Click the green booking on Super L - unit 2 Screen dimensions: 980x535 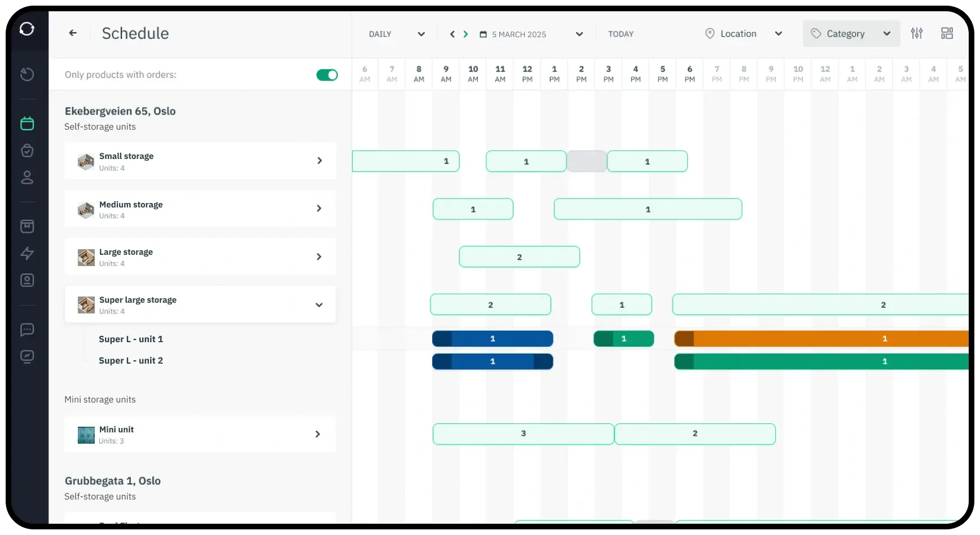821,361
